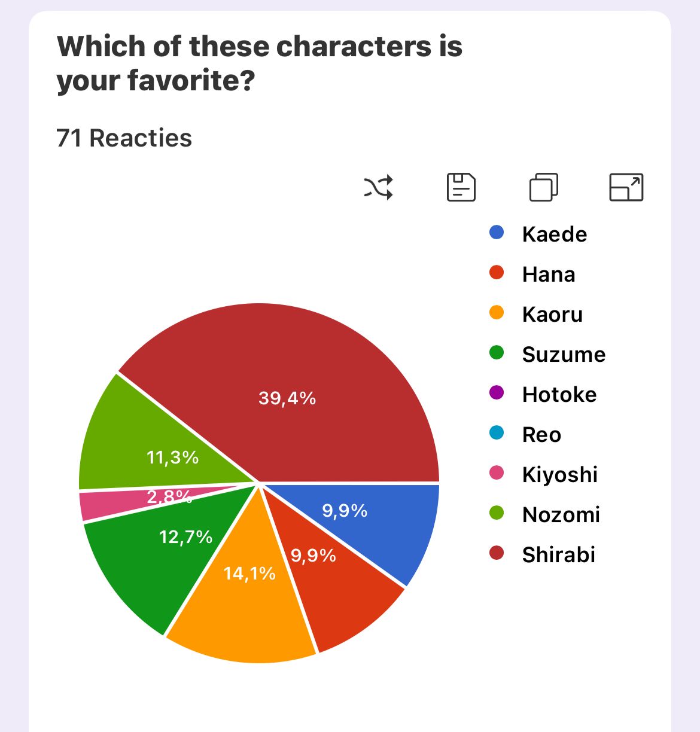Select the pink 2,8% pie slice
Screen dimensions: 700x732
coord(114,502)
